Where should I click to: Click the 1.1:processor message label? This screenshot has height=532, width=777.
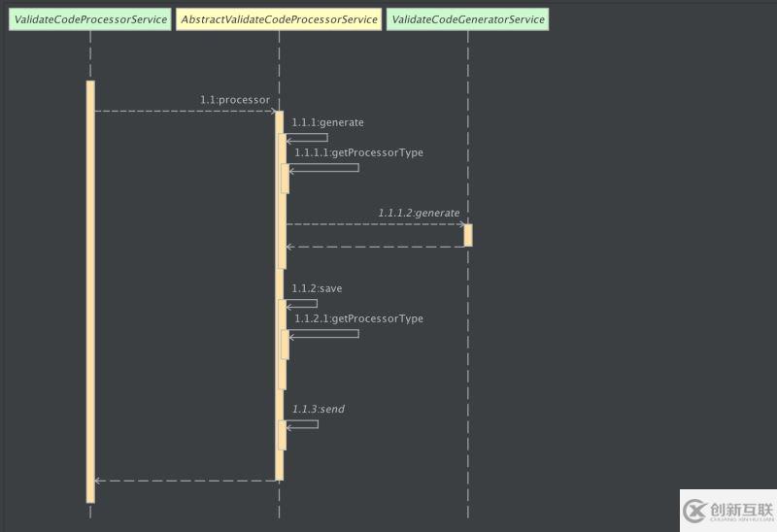point(235,100)
